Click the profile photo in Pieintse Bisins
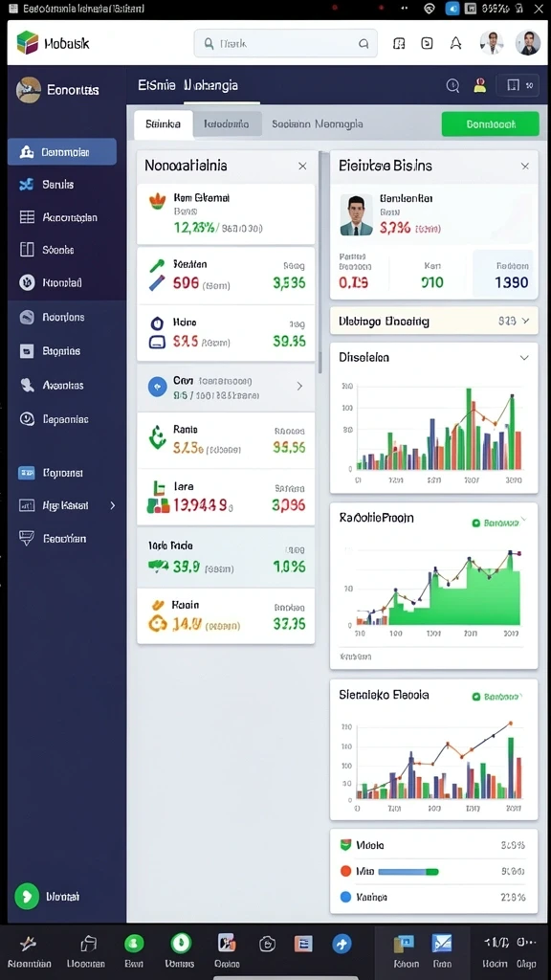 [356, 214]
